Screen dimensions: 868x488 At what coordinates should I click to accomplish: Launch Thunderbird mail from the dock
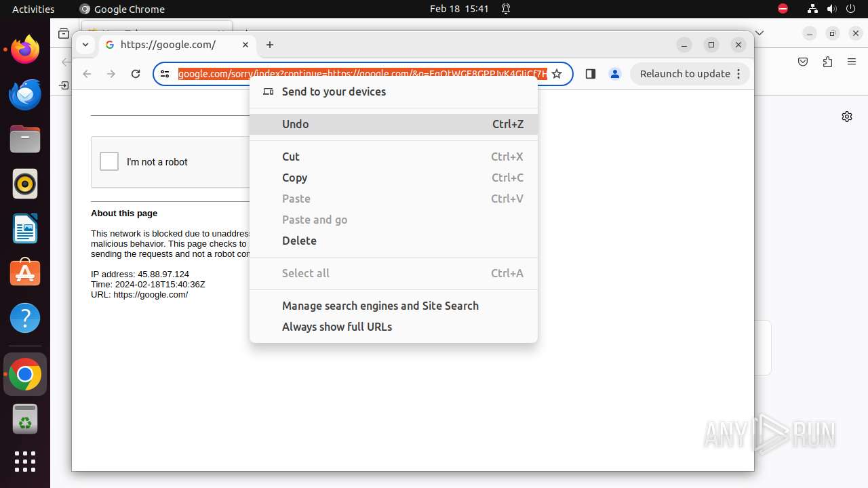pyautogui.click(x=25, y=94)
